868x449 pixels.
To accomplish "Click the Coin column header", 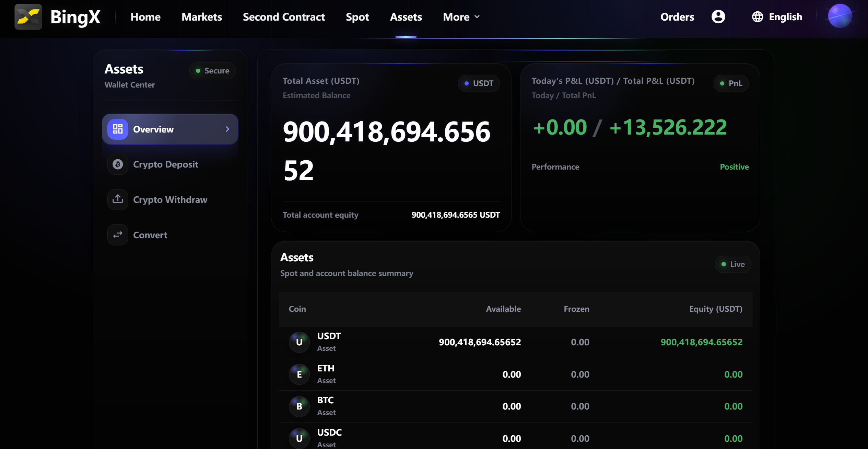I will [297, 309].
